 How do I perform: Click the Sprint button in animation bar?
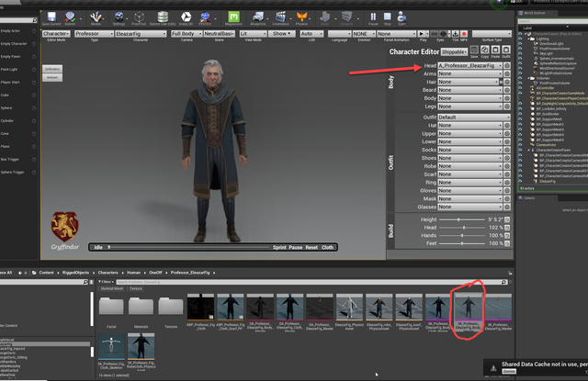pyautogui.click(x=279, y=247)
